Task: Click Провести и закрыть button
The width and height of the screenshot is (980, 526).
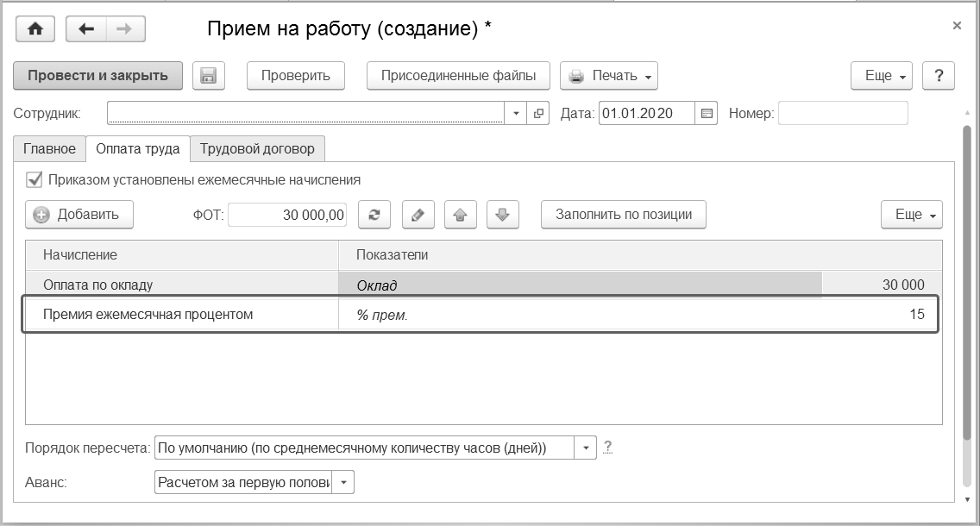Action: coord(98,76)
